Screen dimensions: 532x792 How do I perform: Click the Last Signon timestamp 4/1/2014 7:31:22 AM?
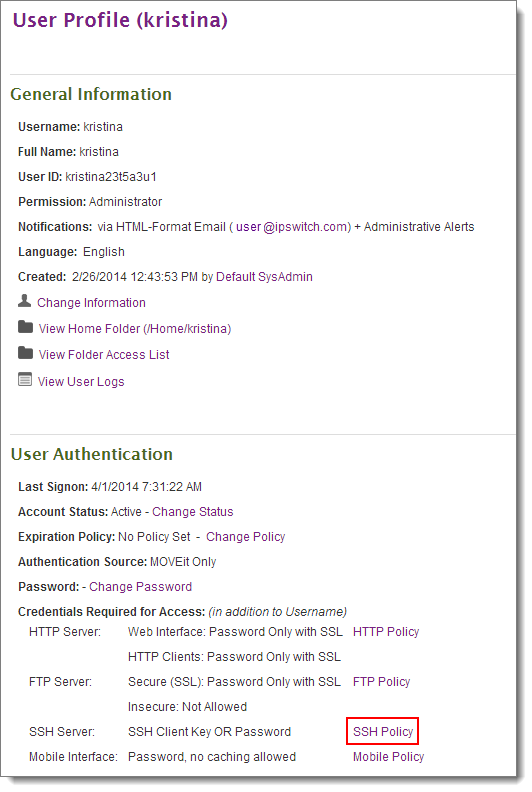click(147, 487)
